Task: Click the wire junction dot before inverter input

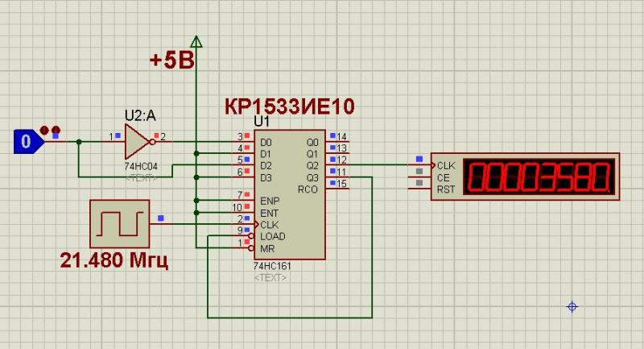Action: [x=79, y=143]
